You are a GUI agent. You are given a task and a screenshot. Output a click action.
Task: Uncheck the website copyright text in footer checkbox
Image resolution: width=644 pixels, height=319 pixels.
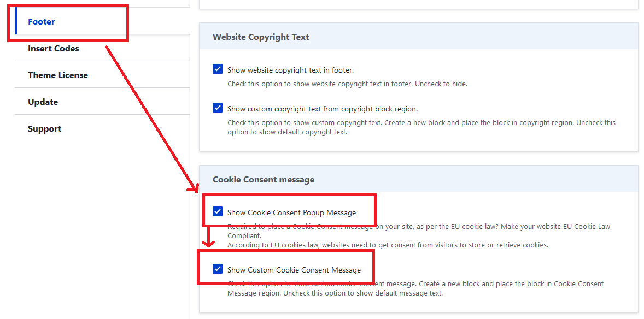pyautogui.click(x=218, y=69)
